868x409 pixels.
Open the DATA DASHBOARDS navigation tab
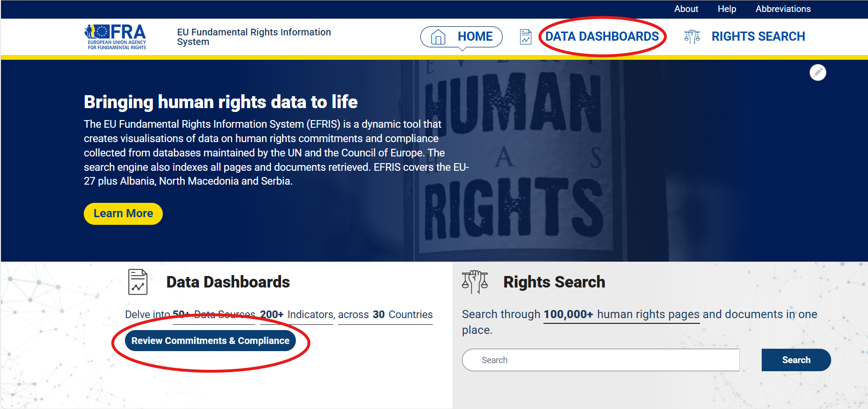(602, 37)
